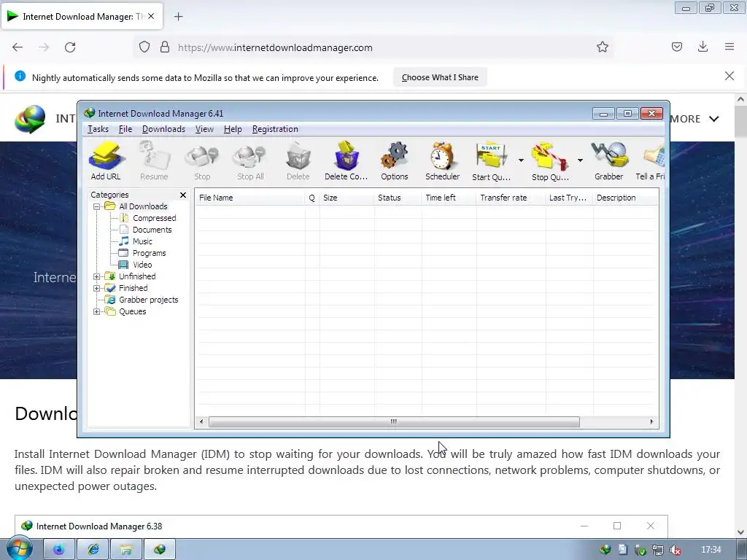Open a new Firefox tab

point(178,17)
